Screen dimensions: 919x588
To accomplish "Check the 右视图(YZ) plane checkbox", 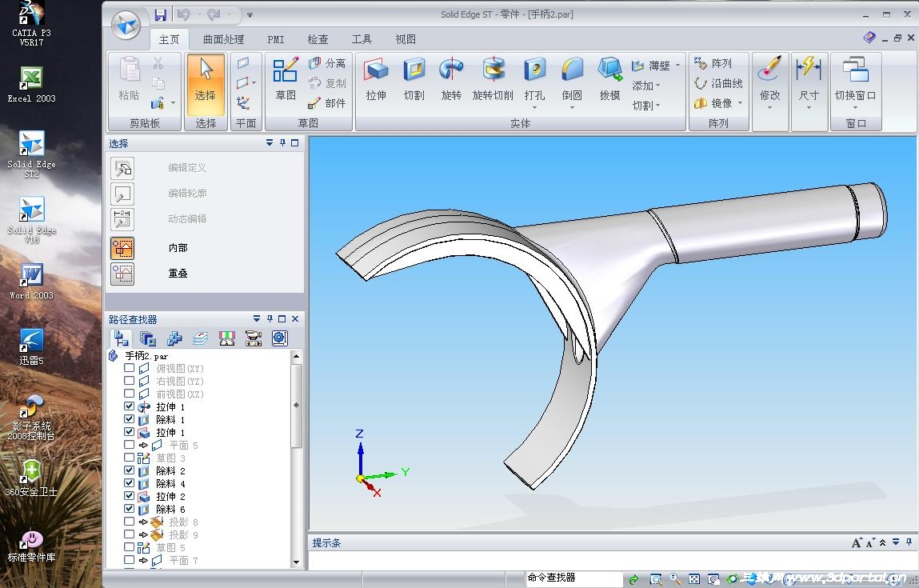I will (129, 381).
